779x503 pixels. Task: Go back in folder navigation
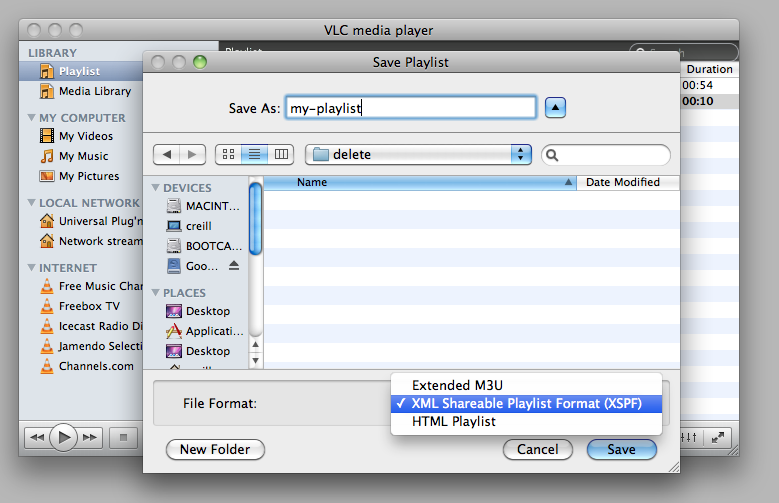[166, 155]
